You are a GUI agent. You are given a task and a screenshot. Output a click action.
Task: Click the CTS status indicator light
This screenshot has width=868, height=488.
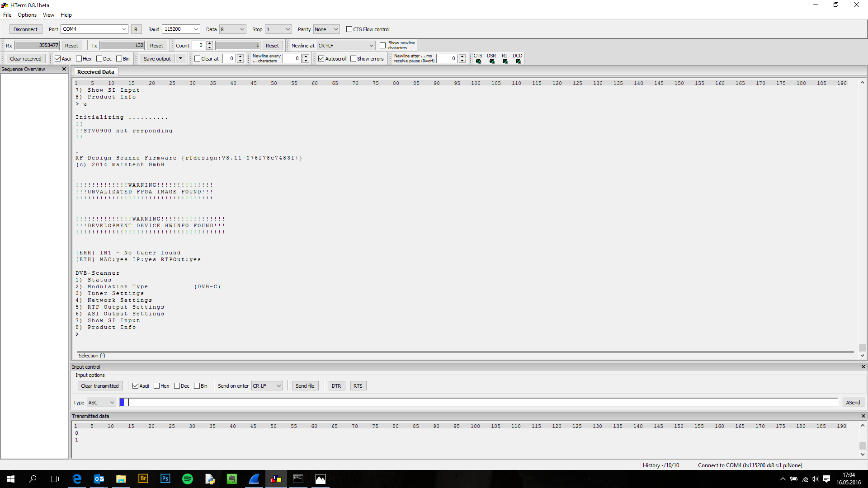pos(478,61)
